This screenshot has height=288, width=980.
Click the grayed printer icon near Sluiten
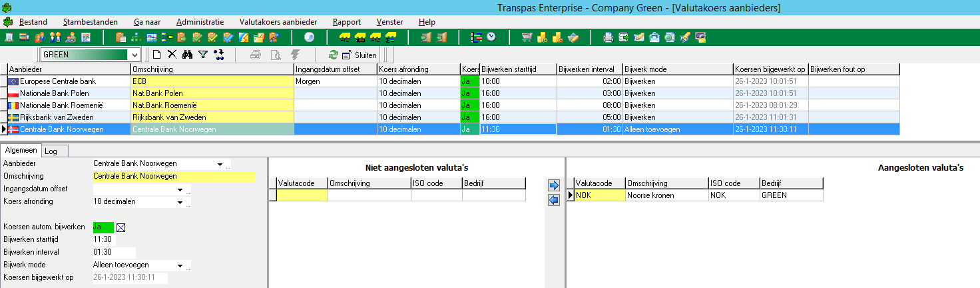click(256, 55)
